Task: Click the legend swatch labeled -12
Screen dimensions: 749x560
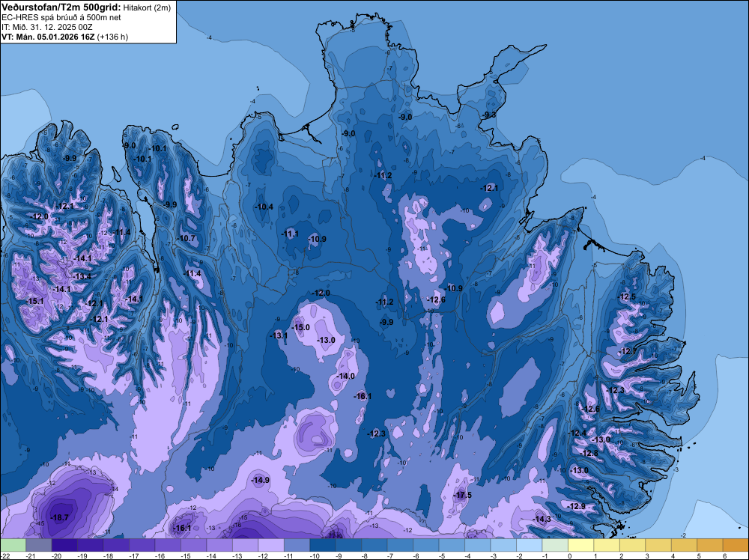Action: pyautogui.click(x=271, y=545)
